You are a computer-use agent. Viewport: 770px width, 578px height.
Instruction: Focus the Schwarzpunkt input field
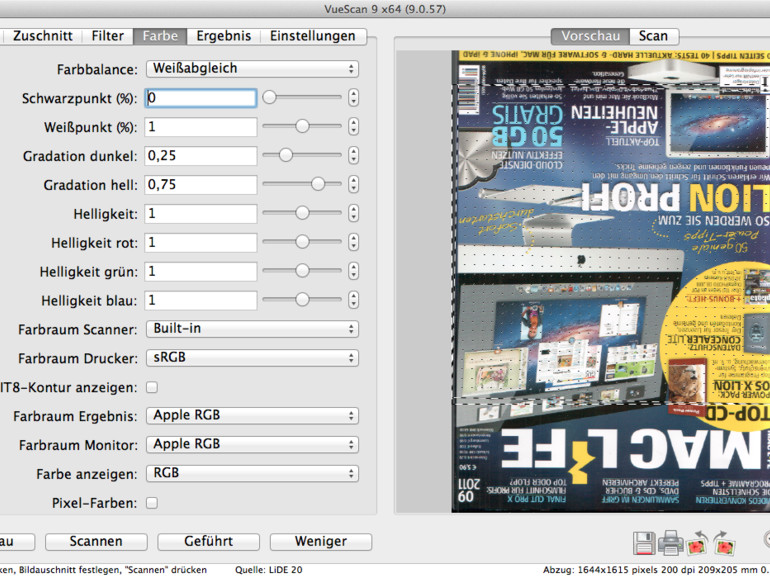click(201, 98)
